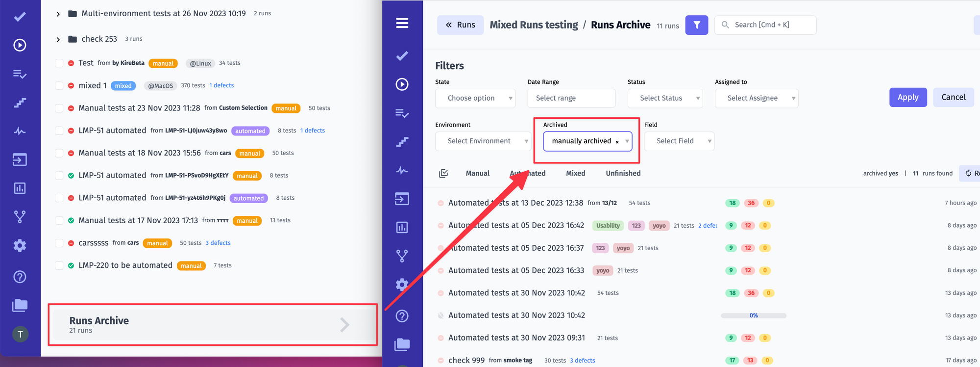This screenshot has width=980, height=367.
Task: Expand the check 253 folder
Action: pos(58,39)
